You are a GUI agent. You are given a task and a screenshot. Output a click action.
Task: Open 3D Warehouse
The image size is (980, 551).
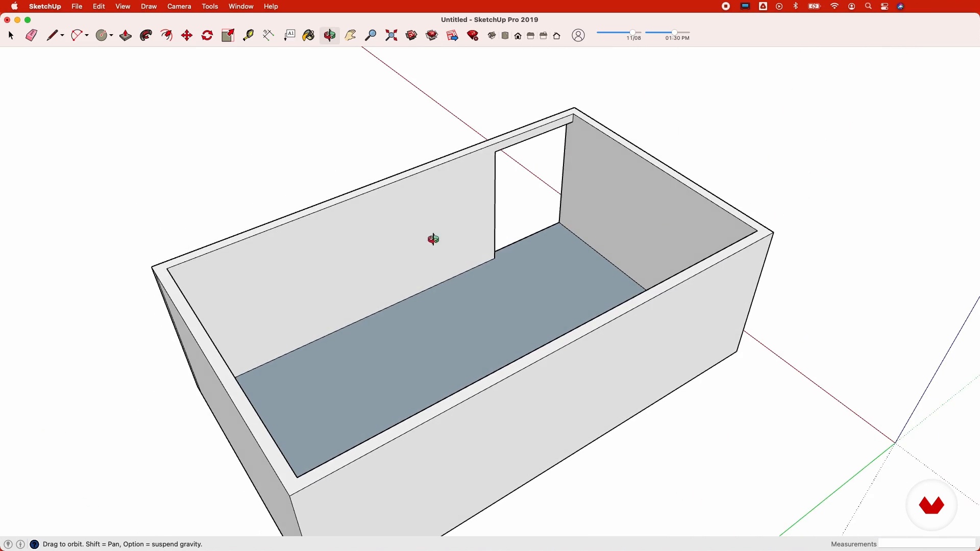pos(412,35)
